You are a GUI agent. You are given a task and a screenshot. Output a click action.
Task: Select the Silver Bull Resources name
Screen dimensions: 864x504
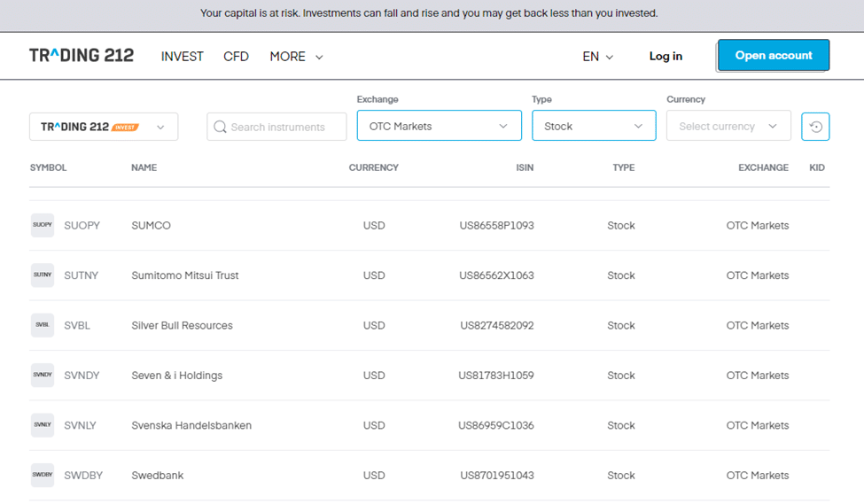pos(182,326)
